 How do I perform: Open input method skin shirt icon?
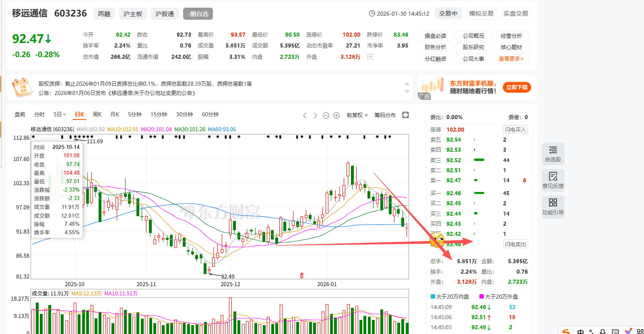(x=628, y=331)
